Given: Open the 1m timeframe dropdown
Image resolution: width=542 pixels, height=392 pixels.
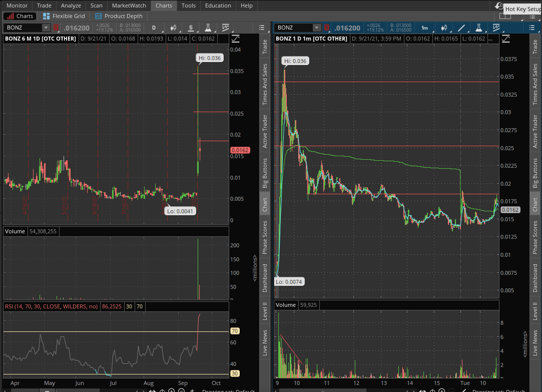Looking at the screenshot, I should (424, 28).
